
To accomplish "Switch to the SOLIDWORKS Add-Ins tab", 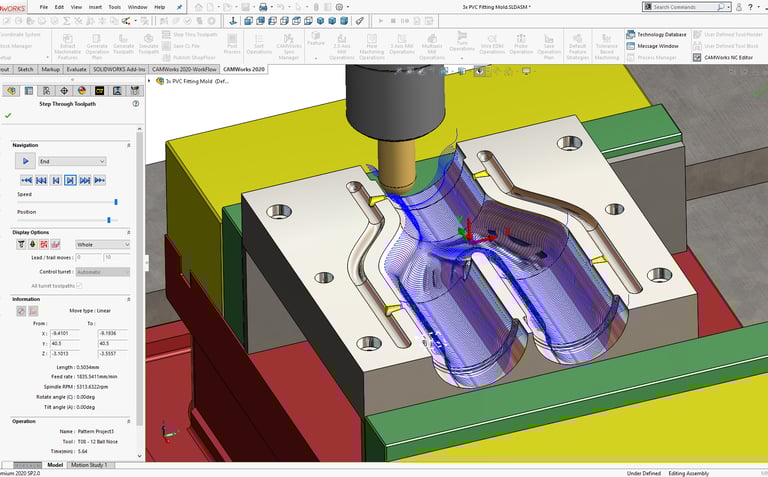I will click(119, 70).
